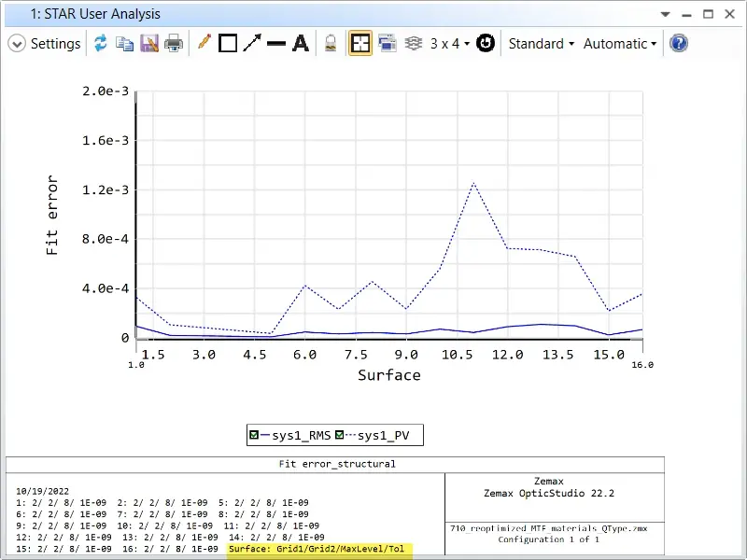The height and width of the screenshot is (560, 747).
Task: Open the Standard dropdown menu
Action: [542, 44]
